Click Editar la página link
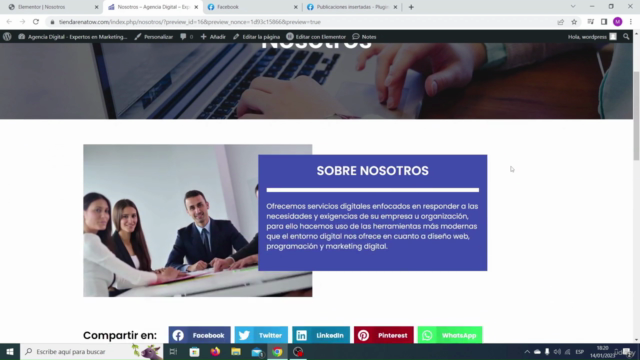 256,37
